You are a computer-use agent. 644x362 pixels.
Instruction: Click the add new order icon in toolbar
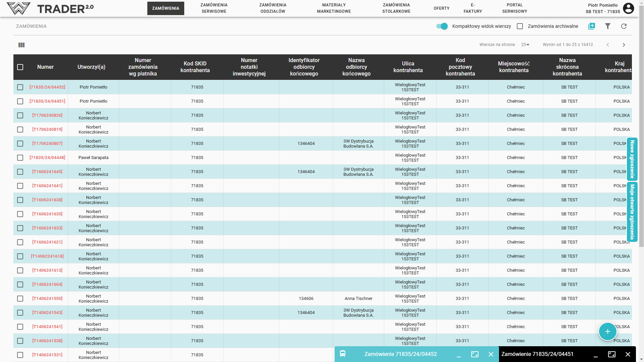coord(591,26)
